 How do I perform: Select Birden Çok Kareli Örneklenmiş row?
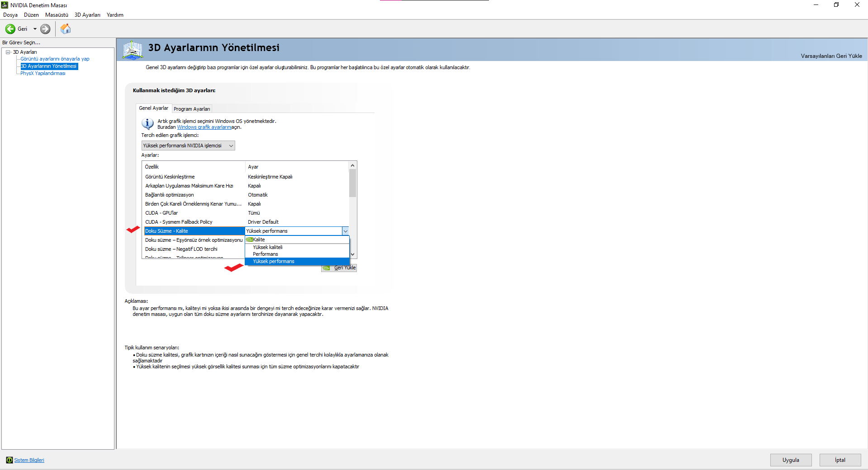pyautogui.click(x=247, y=204)
